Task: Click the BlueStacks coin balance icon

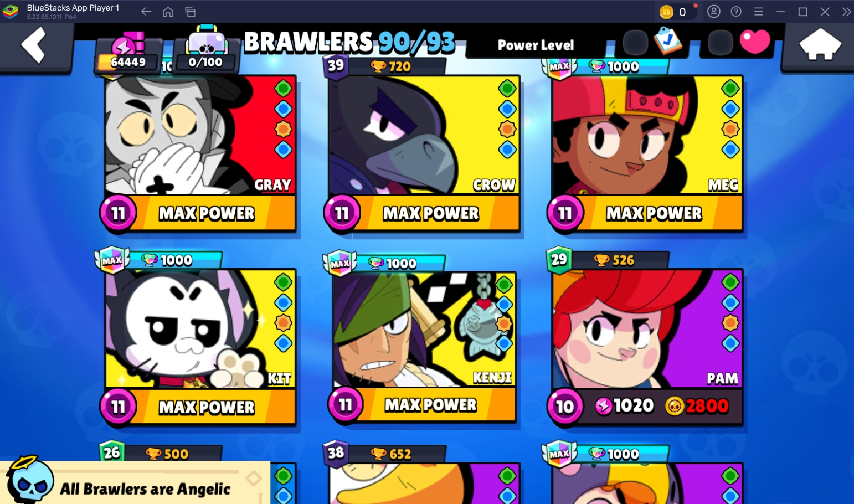Action: [x=666, y=12]
